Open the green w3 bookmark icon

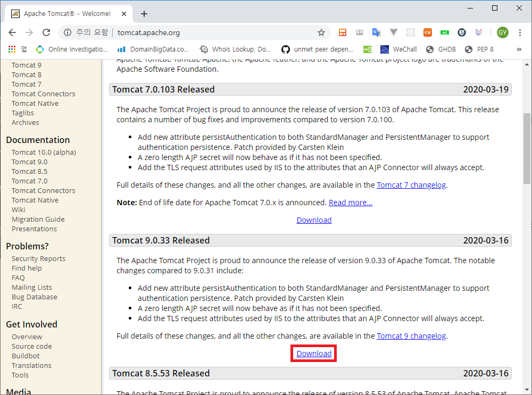click(368, 49)
